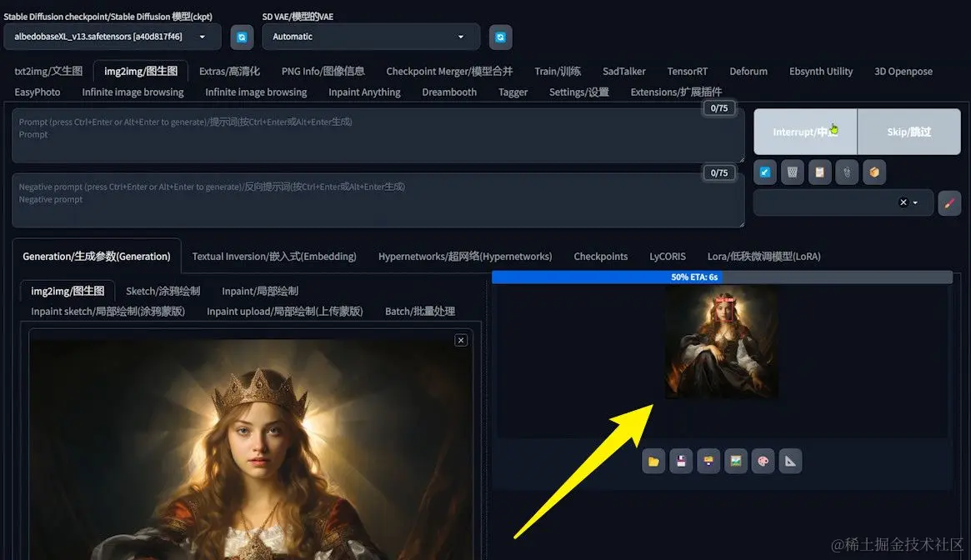Image resolution: width=971 pixels, height=560 pixels.
Task: Open the PNG Info tab
Action: [323, 71]
